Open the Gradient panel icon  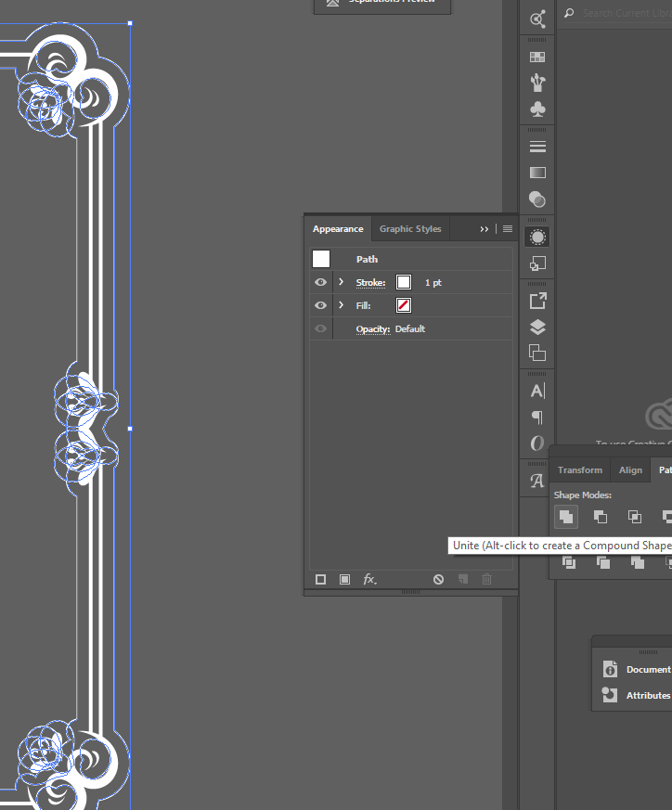coord(537,173)
